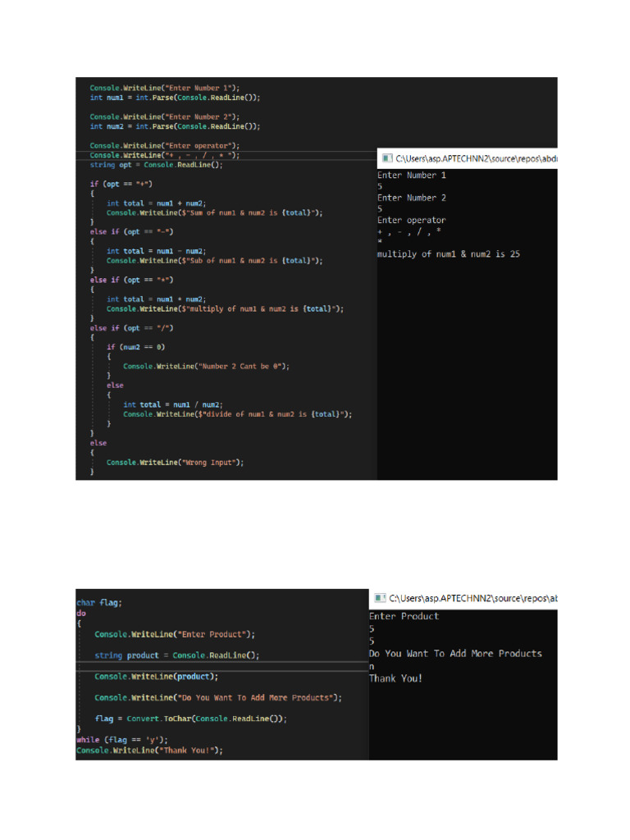
Task: Click the typed 'n' answer in the lower console
Action: (x=372, y=666)
